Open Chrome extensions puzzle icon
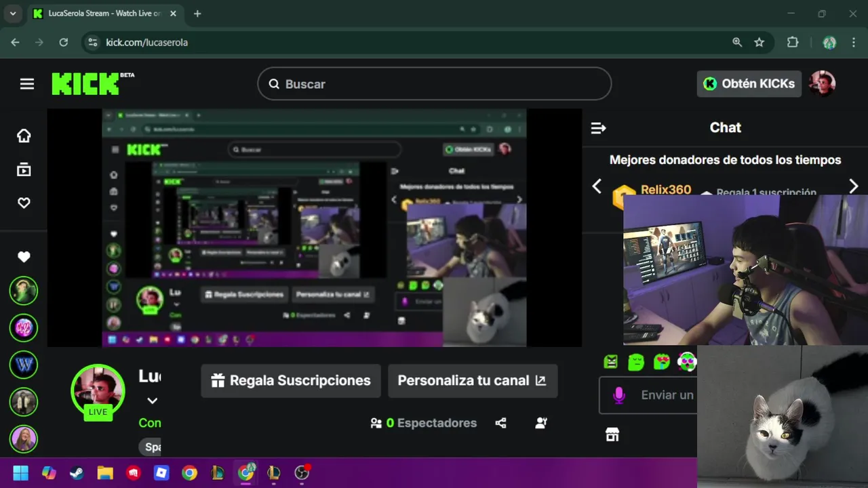868x488 pixels. click(x=793, y=42)
